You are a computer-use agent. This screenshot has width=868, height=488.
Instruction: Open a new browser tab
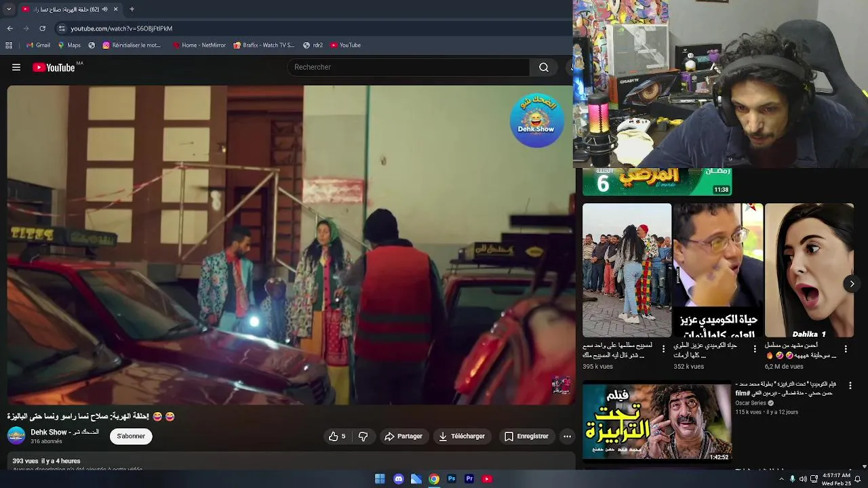click(132, 9)
